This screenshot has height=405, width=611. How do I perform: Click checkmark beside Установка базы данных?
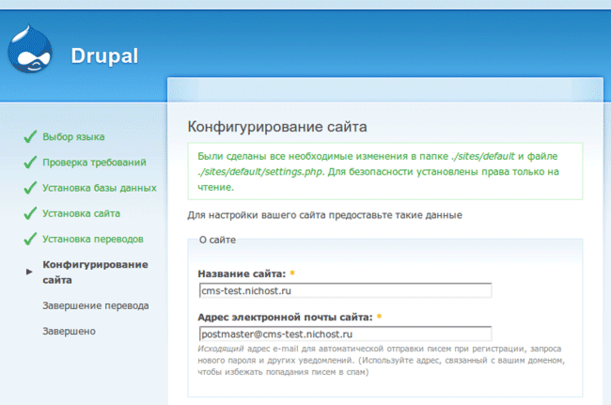pos(30,188)
